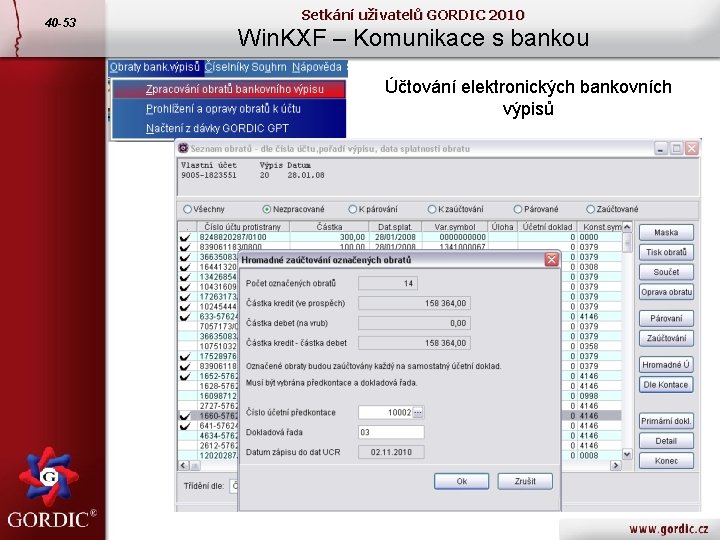Screen dimensions: 720x540
Task: Click the Oprava obratu button
Action: coord(666,292)
